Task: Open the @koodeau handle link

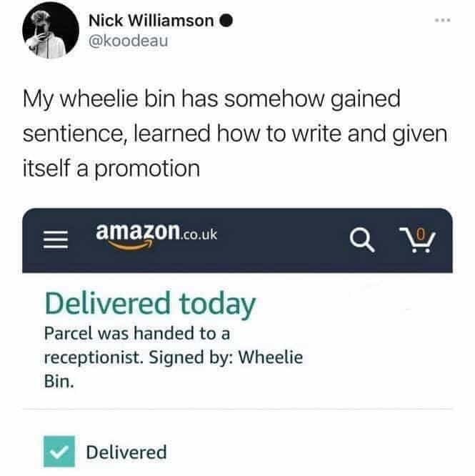Action: pos(128,41)
